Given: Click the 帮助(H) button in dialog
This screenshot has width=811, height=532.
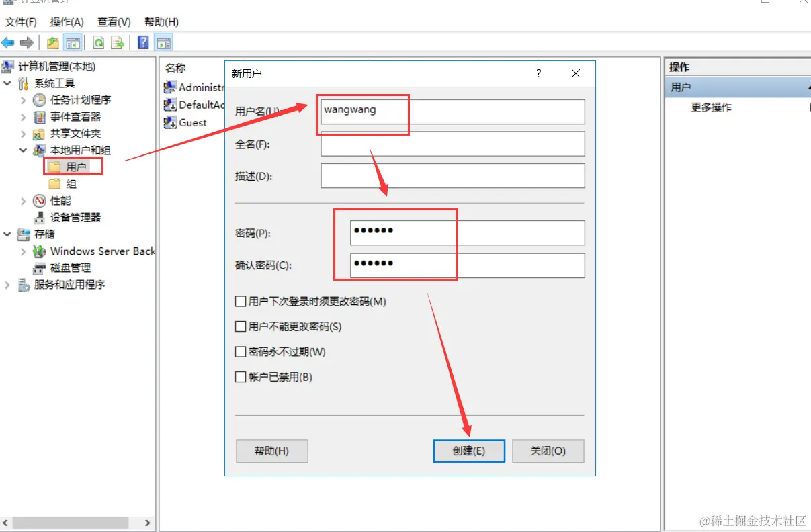Looking at the screenshot, I should coord(272,451).
